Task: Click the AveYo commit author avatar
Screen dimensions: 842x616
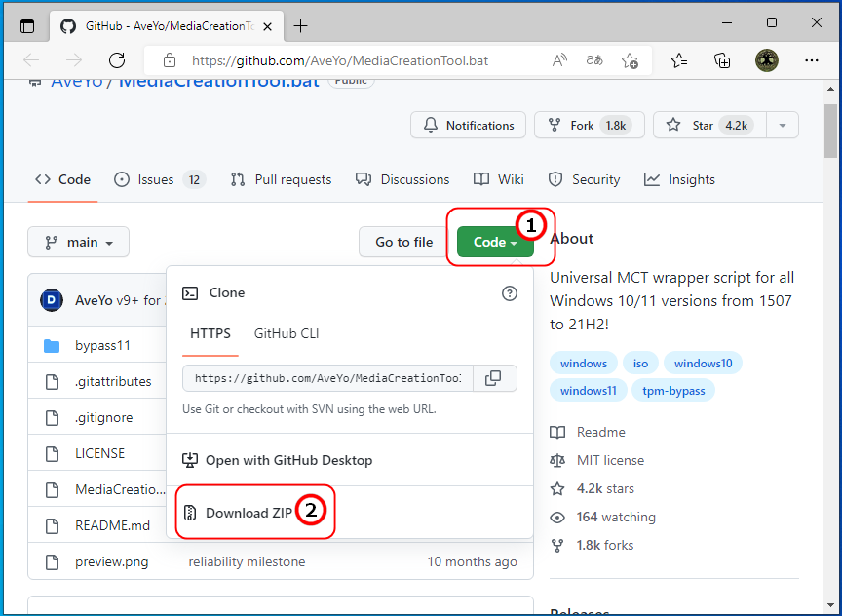Action: coord(52,300)
